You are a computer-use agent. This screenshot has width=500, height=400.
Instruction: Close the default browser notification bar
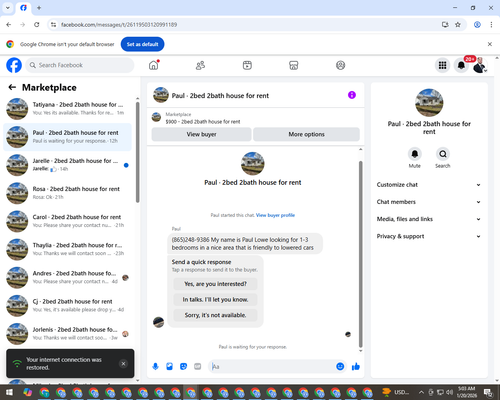coord(490,44)
